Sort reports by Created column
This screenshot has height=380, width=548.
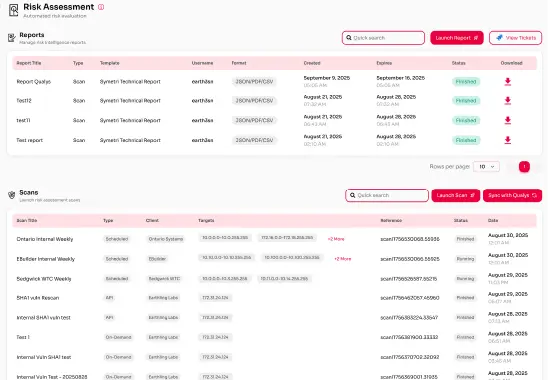[x=312, y=63]
